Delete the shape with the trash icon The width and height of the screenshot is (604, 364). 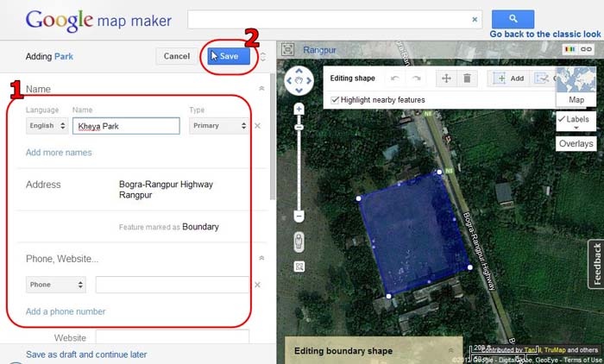pos(467,78)
